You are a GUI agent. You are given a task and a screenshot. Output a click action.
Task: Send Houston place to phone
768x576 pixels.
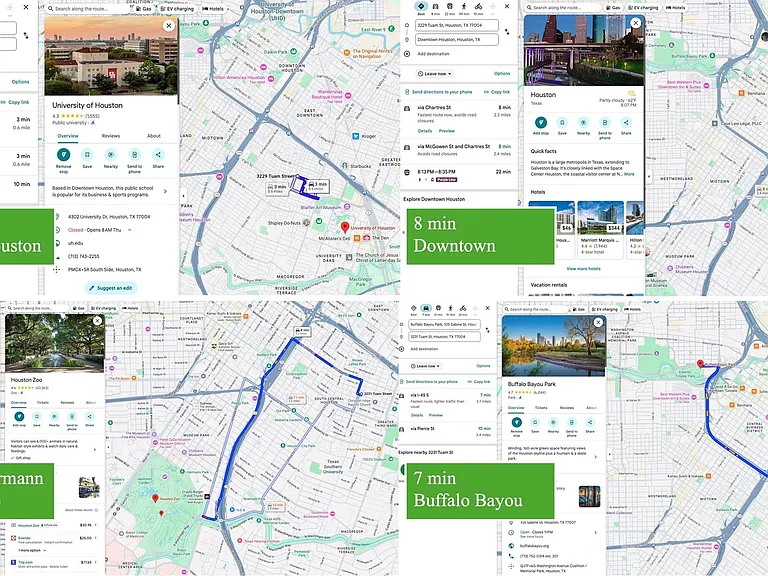[x=605, y=122]
